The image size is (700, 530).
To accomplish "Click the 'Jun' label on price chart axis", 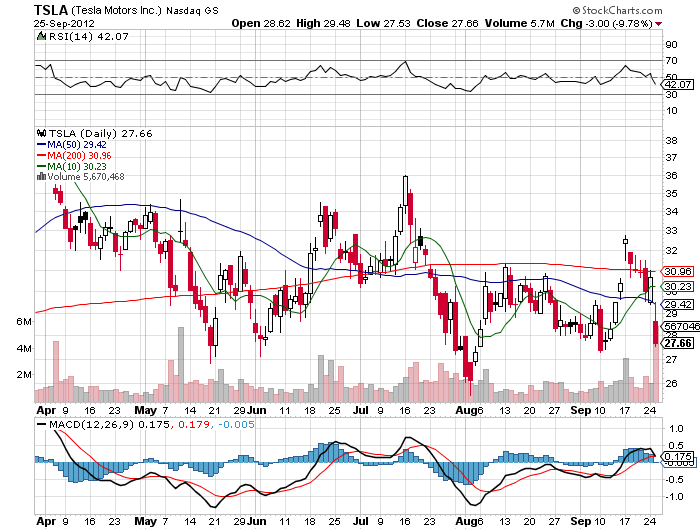I will 257,410.
